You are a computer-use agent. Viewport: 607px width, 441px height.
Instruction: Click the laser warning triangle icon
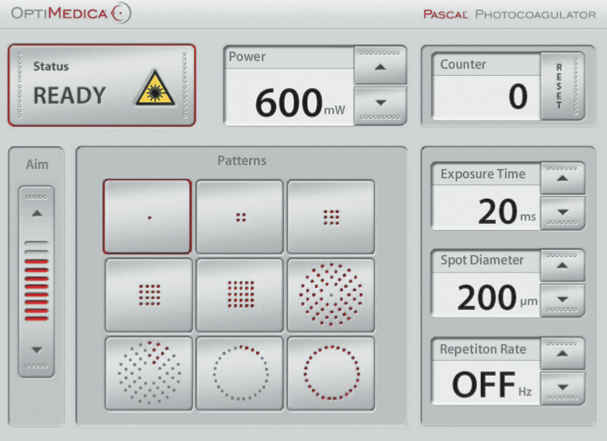pos(155,89)
